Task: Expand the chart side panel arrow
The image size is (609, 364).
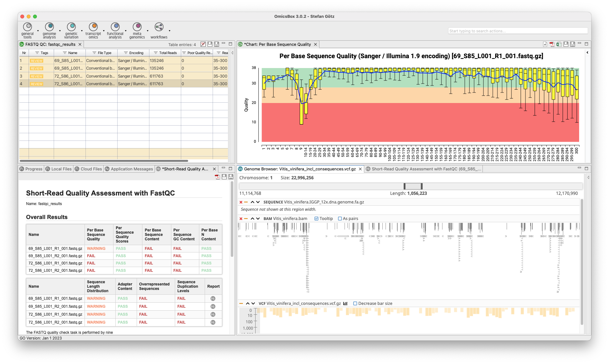Action: pyautogui.click(x=587, y=52)
